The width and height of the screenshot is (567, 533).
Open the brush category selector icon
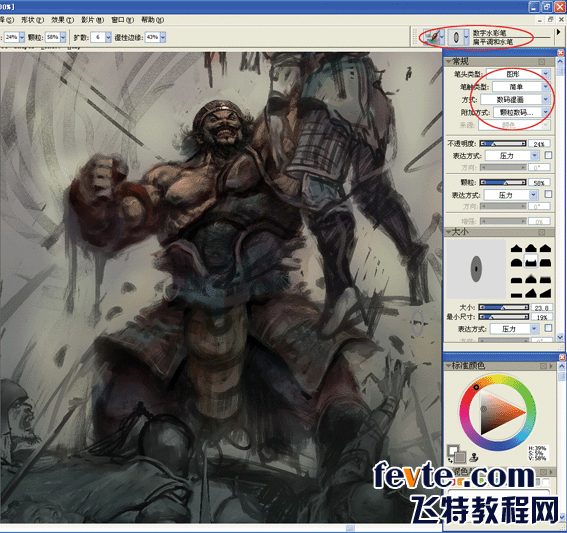pyautogui.click(x=433, y=37)
